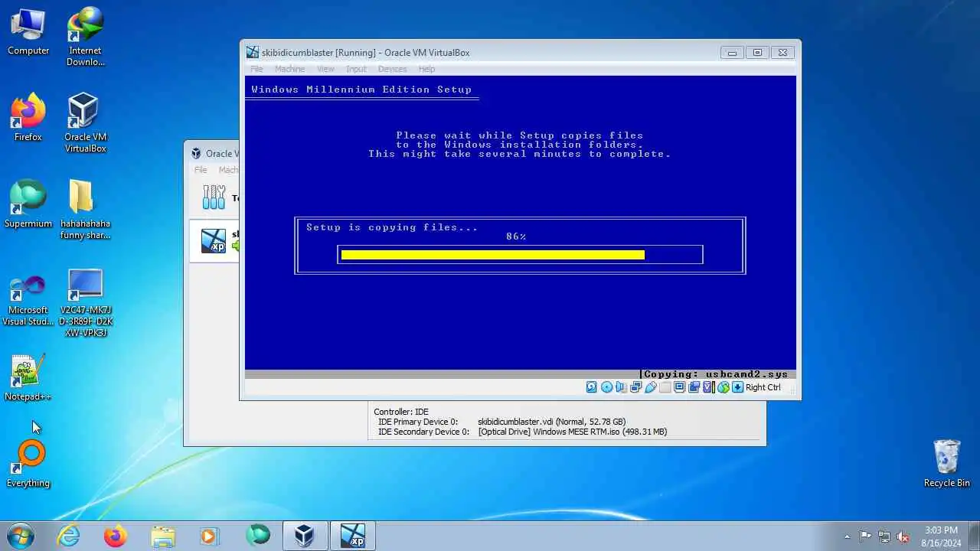The image size is (980, 551).
Task: Click the Copying: usbcamd2.sys status text
Action: [716, 374]
